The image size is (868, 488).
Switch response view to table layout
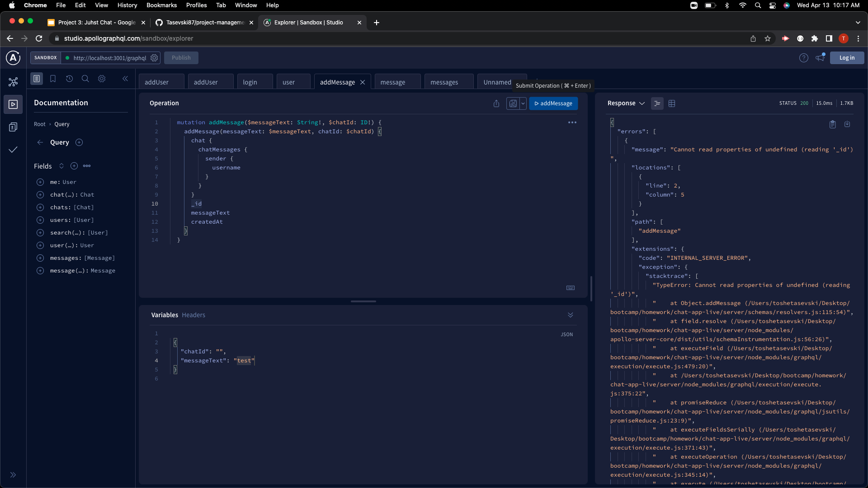click(x=672, y=103)
